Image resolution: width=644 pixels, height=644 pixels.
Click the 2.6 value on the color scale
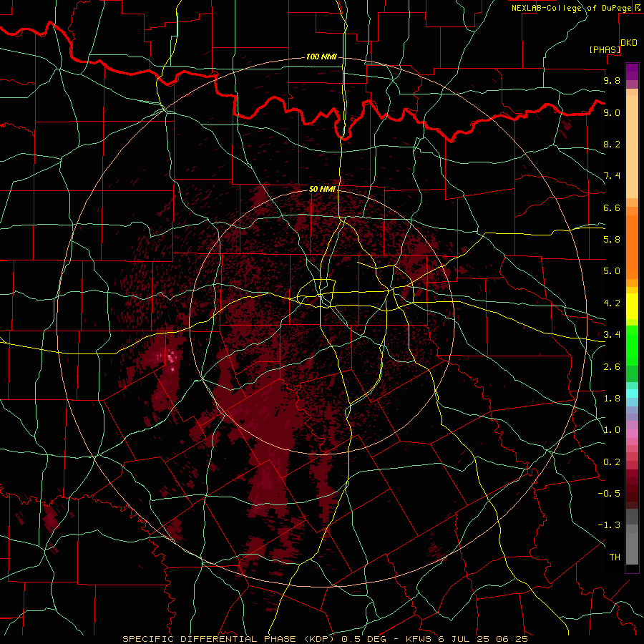(x=612, y=367)
